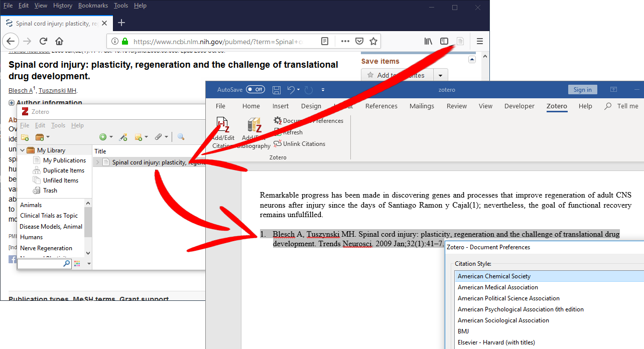Unlink Citations in Word Zotero ribbon
Viewport: 644px width, 349px height.
300,144
